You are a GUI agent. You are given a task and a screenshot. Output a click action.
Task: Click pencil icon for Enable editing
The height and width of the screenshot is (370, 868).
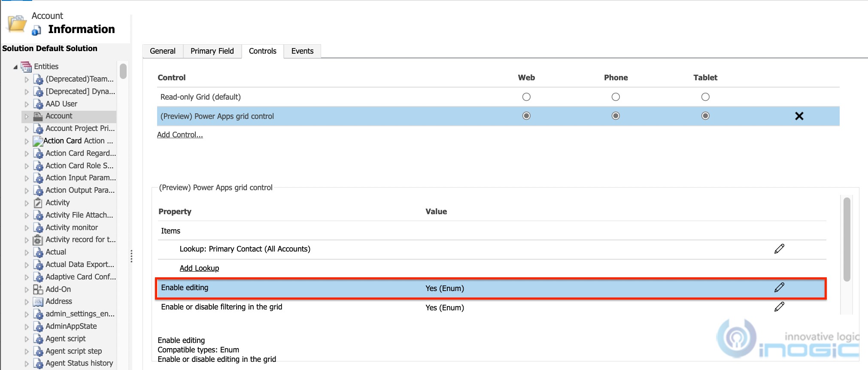click(779, 288)
